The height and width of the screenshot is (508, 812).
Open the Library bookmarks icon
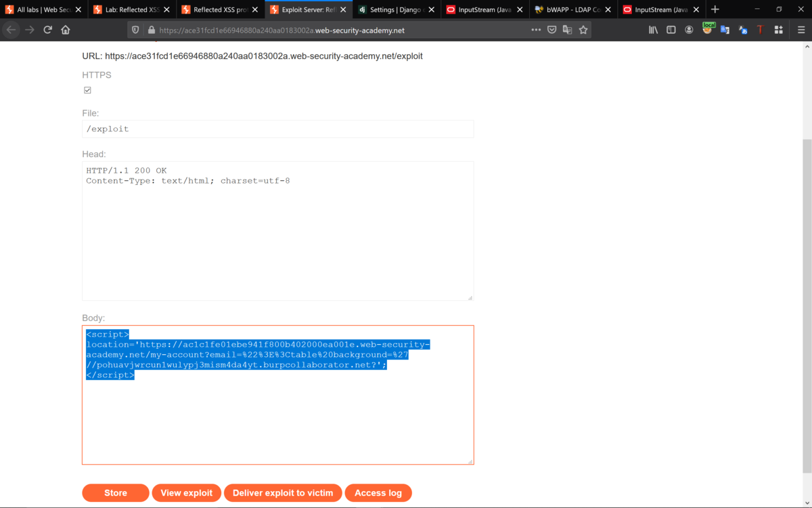(653, 30)
